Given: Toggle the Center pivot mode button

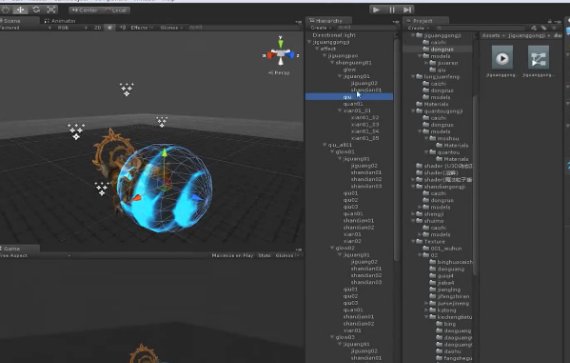Looking at the screenshot, I should [x=84, y=10].
